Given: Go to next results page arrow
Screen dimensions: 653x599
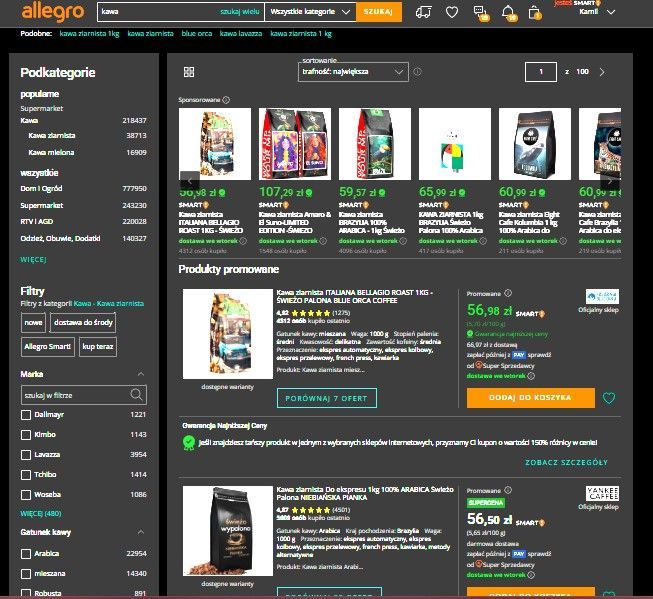Looking at the screenshot, I should 602,72.
